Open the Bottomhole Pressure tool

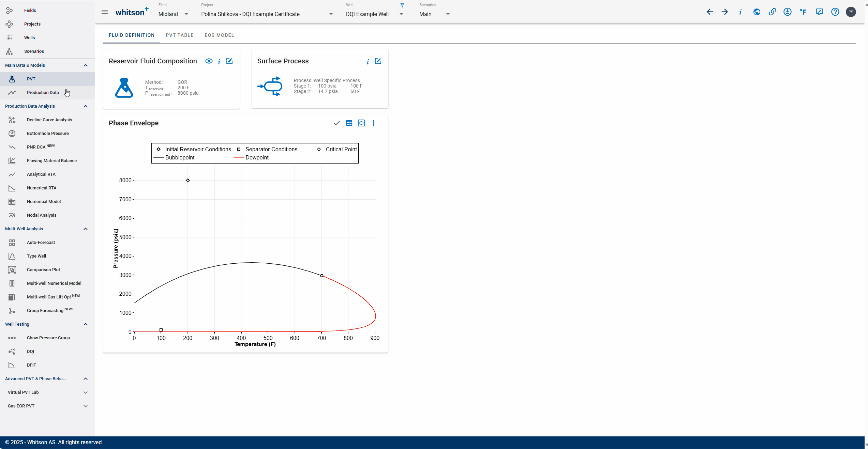[48, 133]
